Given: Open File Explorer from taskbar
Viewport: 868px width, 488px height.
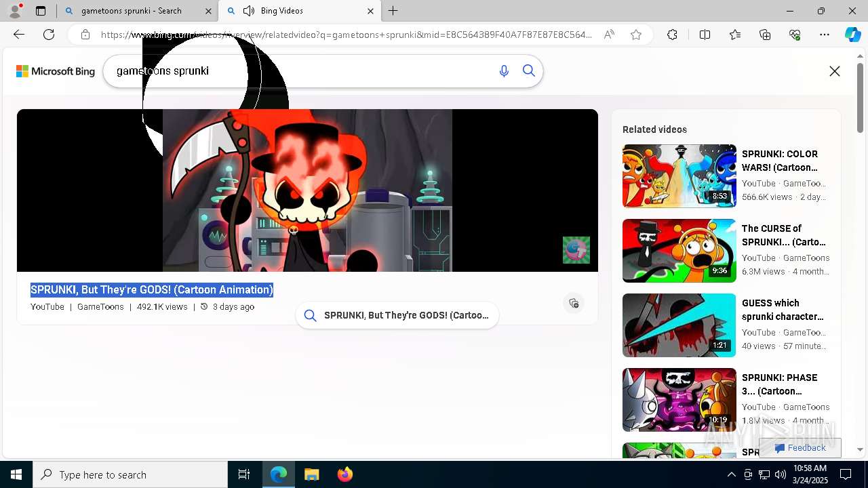Looking at the screenshot, I should click(312, 474).
